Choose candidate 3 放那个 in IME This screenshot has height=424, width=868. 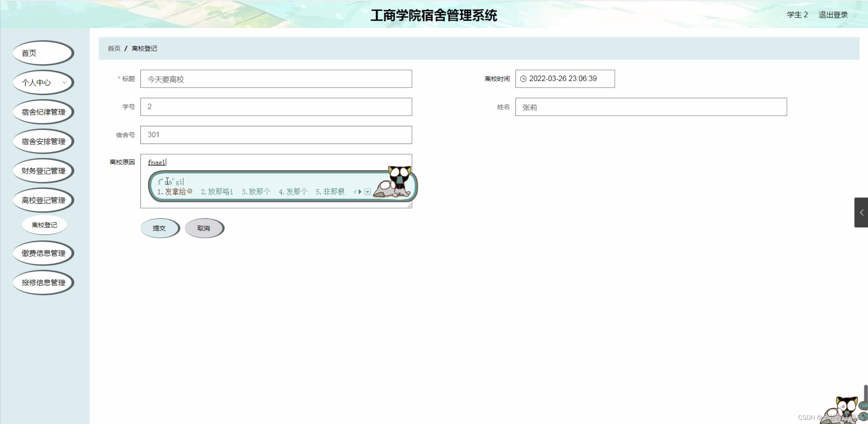(256, 192)
